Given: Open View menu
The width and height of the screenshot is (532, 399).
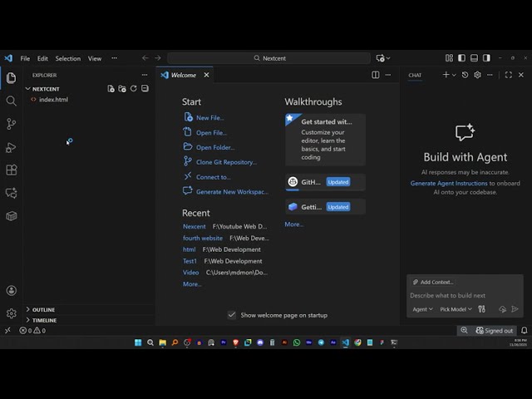Looking at the screenshot, I should (x=95, y=58).
